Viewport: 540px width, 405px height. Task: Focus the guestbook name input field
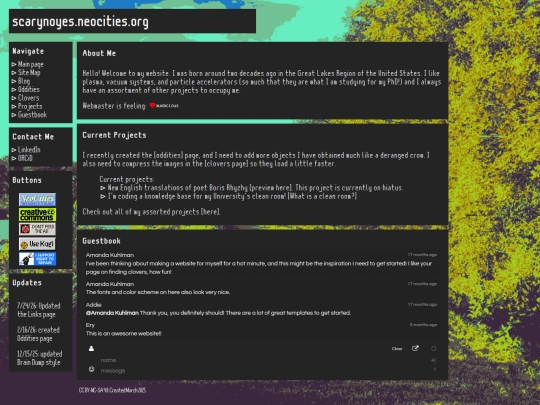[262, 360]
